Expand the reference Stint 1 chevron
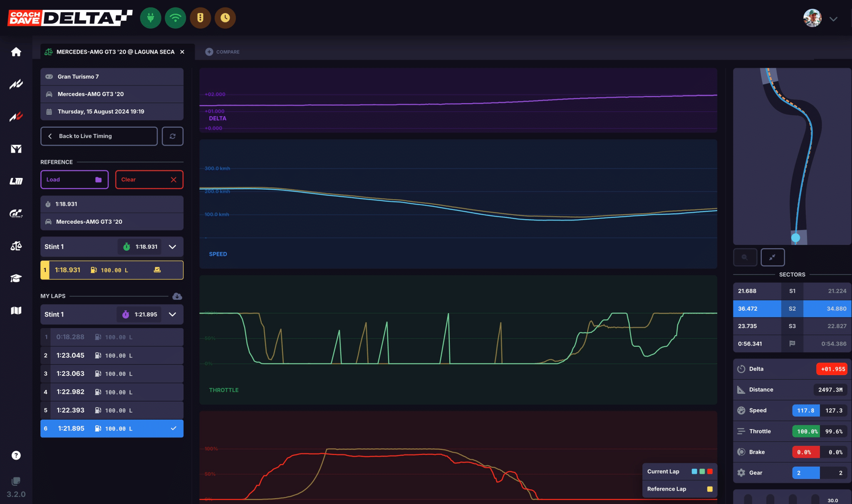This screenshot has height=504, width=852. point(172,247)
